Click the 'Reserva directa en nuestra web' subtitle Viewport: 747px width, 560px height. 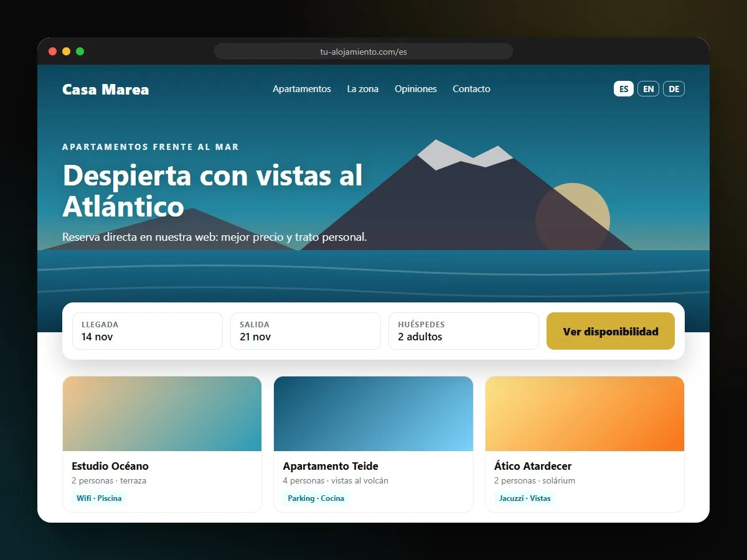pyautogui.click(x=215, y=237)
